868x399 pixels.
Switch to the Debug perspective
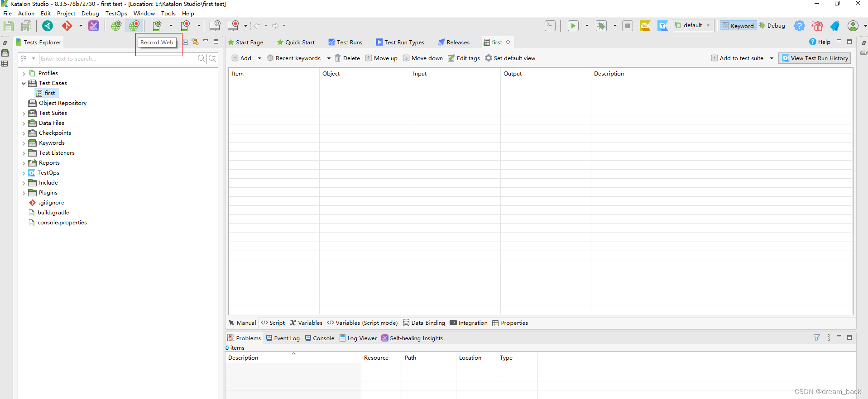[772, 26]
